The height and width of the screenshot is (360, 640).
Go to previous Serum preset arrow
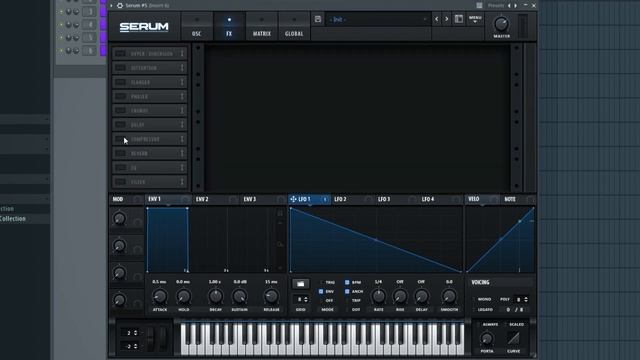click(x=436, y=19)
